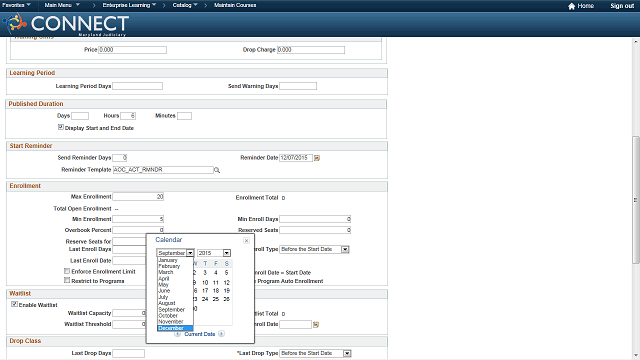The image size is (640, 360).
Task: Close the Calendar popup
Action: (x=247, y=240)
